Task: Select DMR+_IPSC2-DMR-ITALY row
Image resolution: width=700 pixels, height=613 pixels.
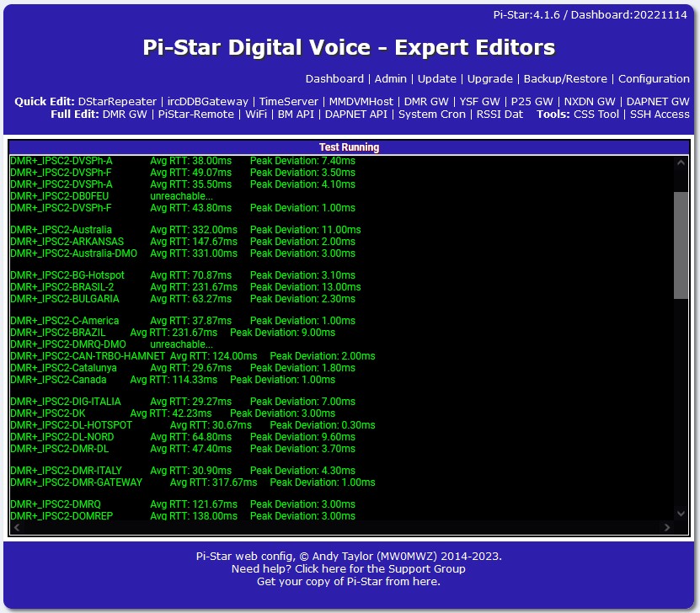Action: click(183, 471)
